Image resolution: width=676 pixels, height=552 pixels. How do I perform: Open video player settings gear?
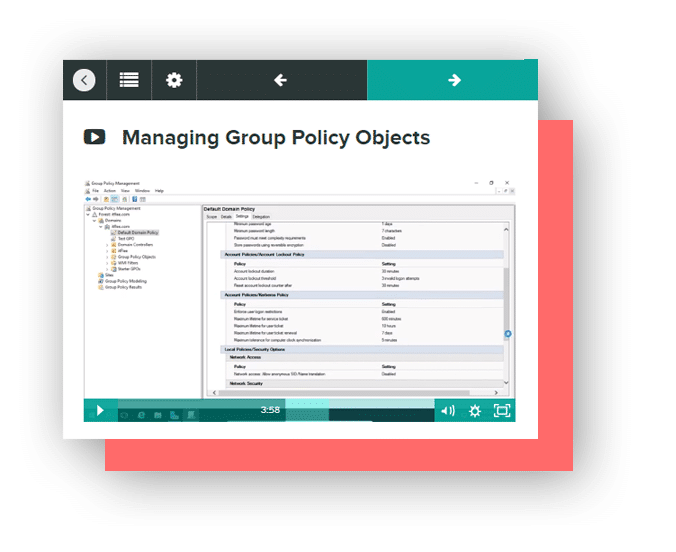click(x=475, y=410)
